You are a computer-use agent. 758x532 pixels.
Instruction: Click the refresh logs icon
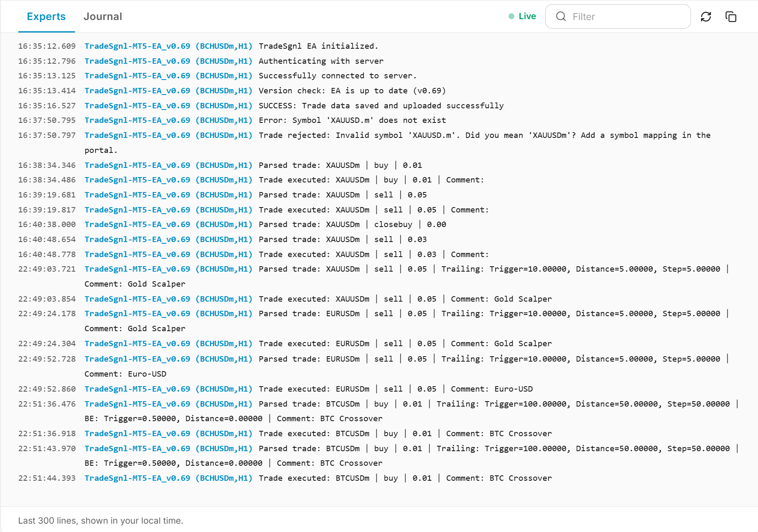[706, 17]
